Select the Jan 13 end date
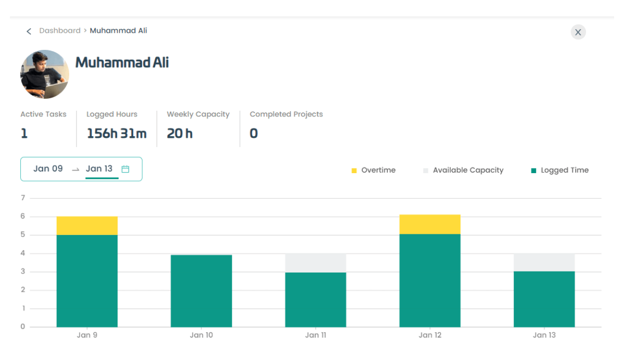The image size is (624, 364). pyautogui.click(x=100, y=168)
